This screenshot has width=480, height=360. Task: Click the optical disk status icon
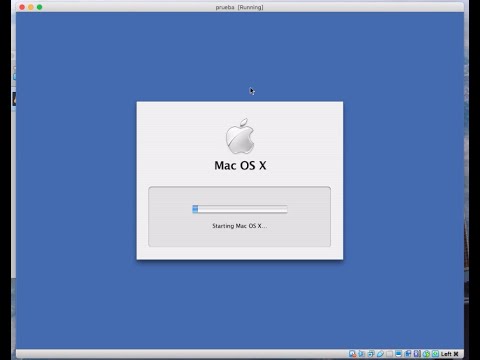tap(362, 354)
